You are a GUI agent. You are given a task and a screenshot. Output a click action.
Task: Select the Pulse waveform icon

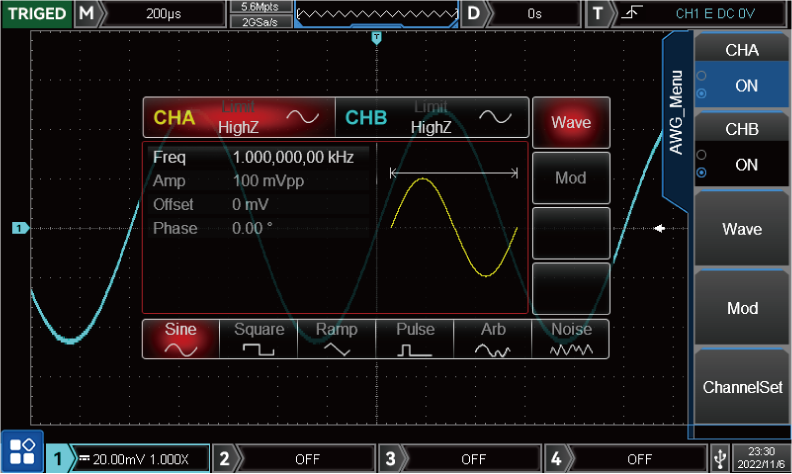415,339
